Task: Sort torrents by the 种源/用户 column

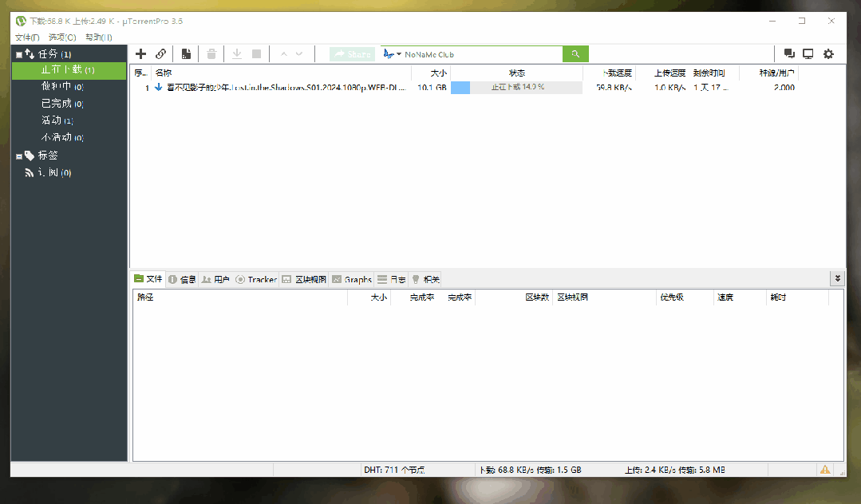Action: tap(768, 73)
